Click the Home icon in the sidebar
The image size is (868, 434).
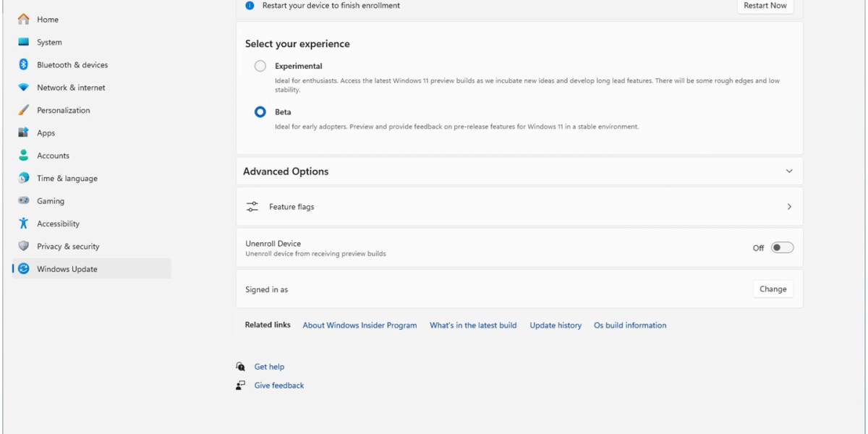tap(24, 20)
